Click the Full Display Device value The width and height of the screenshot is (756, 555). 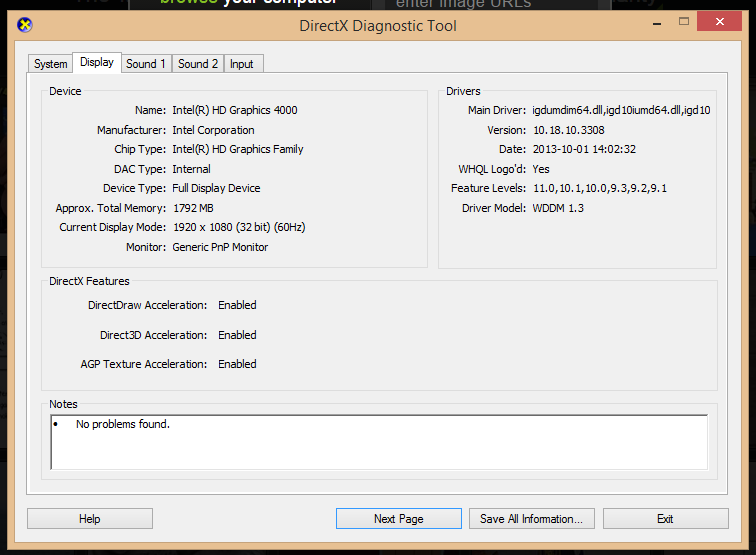[216, 188]
